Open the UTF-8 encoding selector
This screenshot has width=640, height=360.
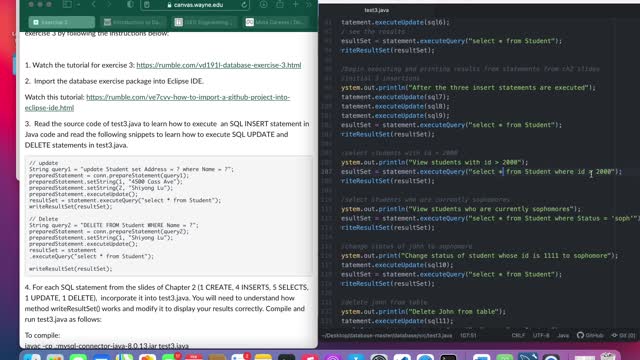(x=541, y=335)
